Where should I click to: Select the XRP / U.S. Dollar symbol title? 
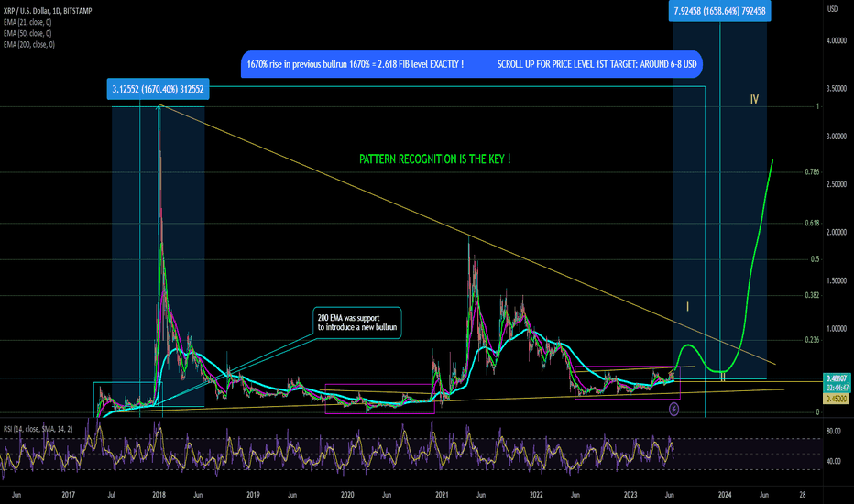tap(48, 10)
